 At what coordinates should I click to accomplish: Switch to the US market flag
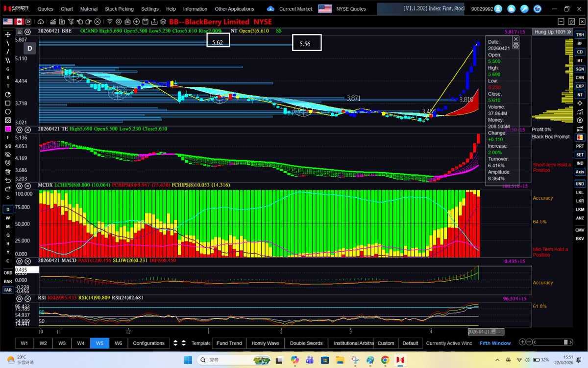click(8, 22)
